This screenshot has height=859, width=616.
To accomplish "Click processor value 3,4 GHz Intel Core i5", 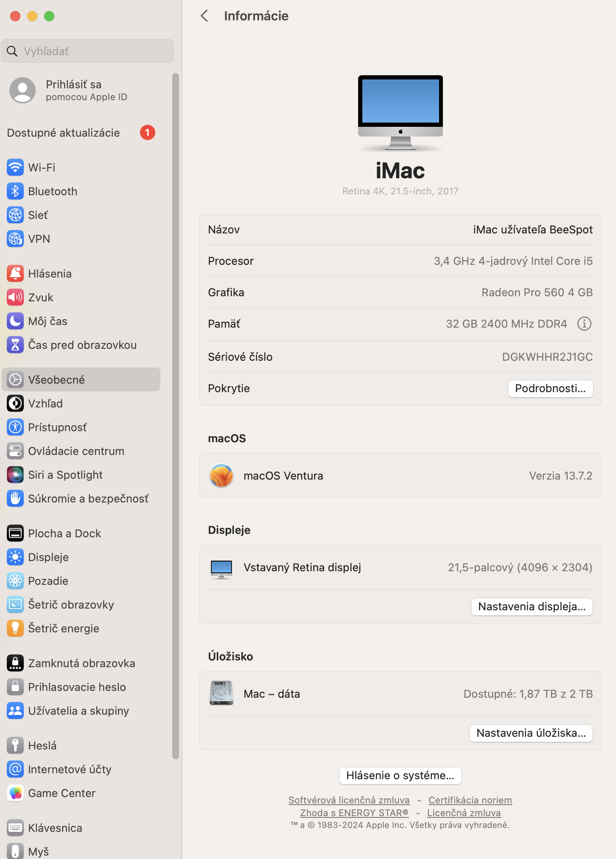I will (x=513, y=261).
